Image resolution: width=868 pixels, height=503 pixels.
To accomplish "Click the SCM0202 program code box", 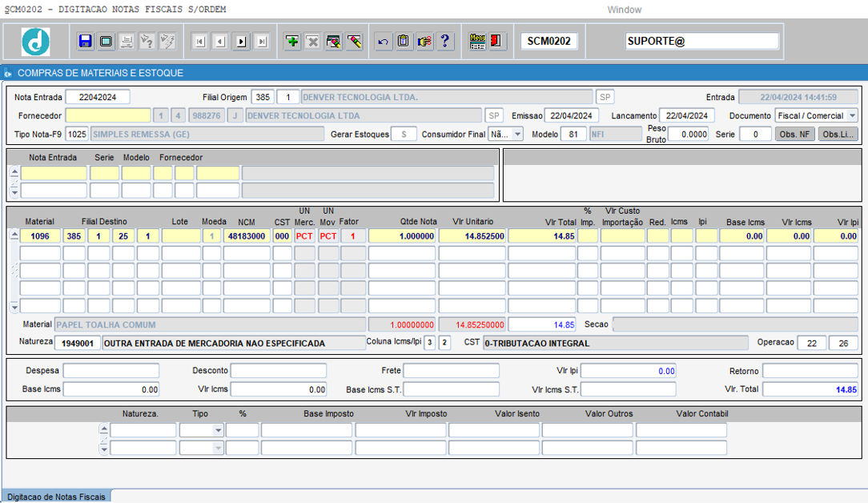I will (549, 41).
